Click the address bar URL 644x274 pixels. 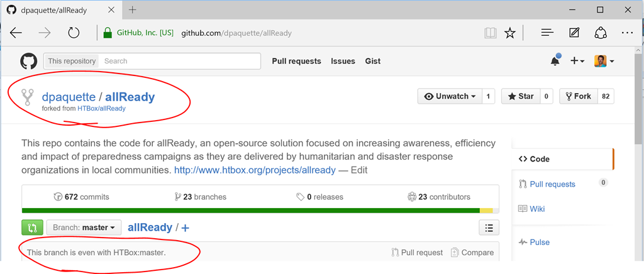[x=236, y=33]
